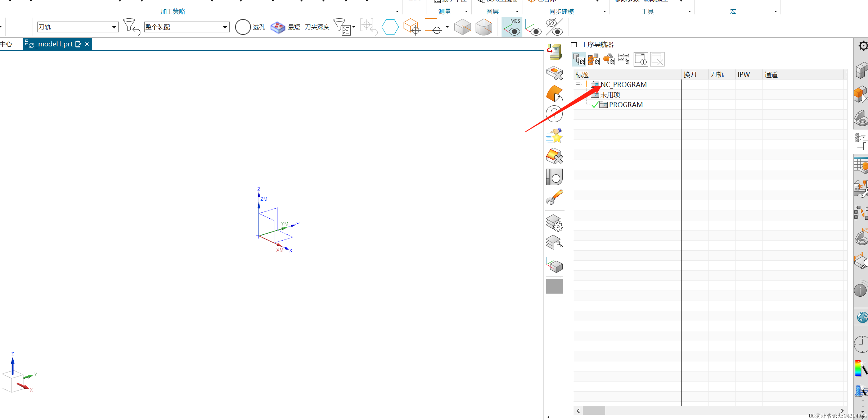The width and height of the screenshot is (868, 420).
Task: Close the _model1.prt tab
Action: [x=87, y=44]
